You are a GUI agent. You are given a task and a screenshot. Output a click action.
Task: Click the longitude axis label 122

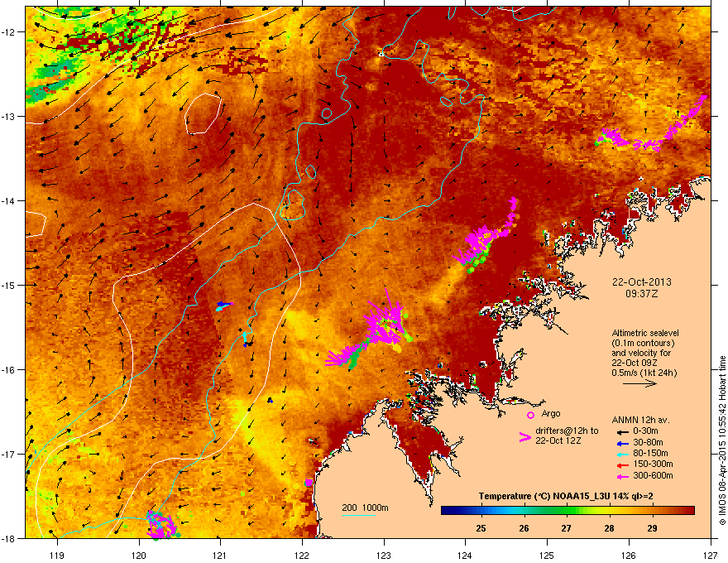(x=302, y=555)
